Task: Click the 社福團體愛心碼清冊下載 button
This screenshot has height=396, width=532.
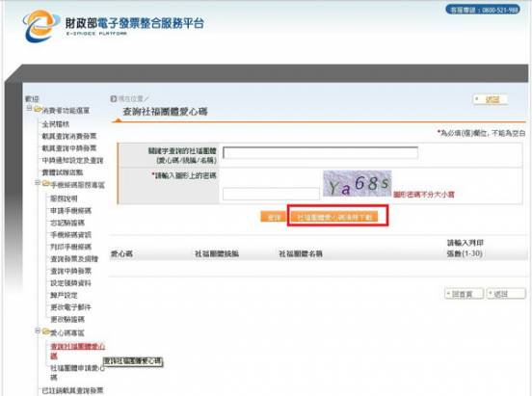Action: 334,217
